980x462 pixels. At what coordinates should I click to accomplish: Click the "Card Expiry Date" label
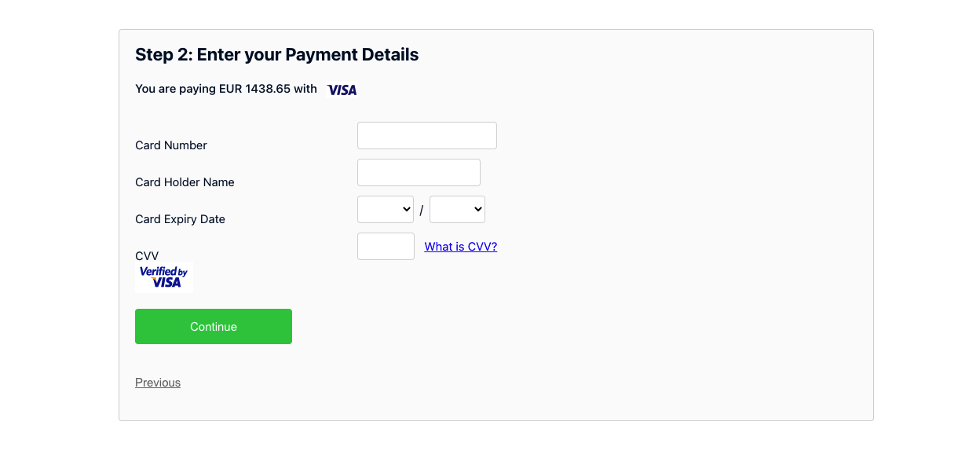180,219
